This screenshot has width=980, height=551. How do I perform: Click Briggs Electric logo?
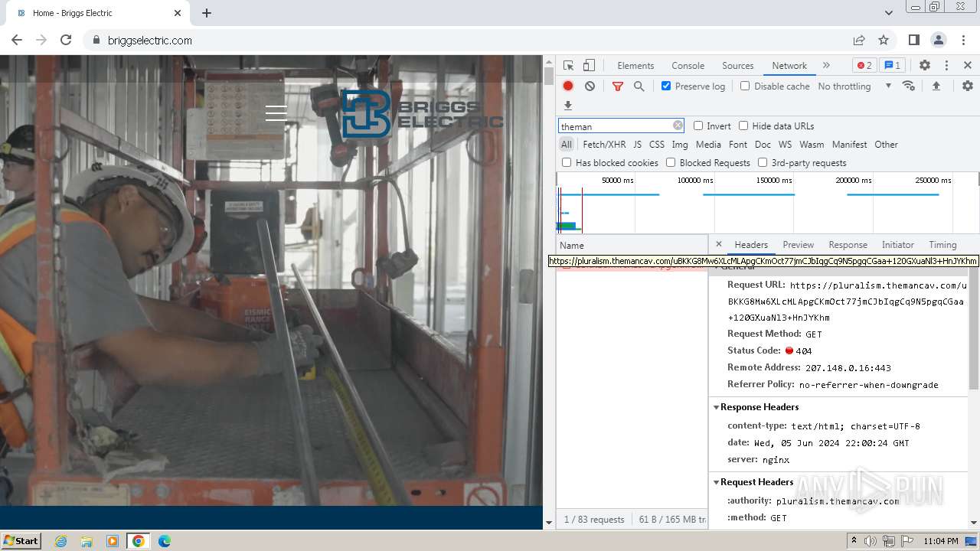coord(422,114)
